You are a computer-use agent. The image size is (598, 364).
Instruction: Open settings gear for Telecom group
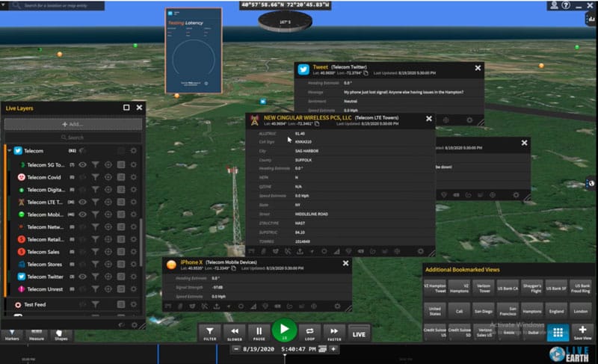click(x=134, y=151)
